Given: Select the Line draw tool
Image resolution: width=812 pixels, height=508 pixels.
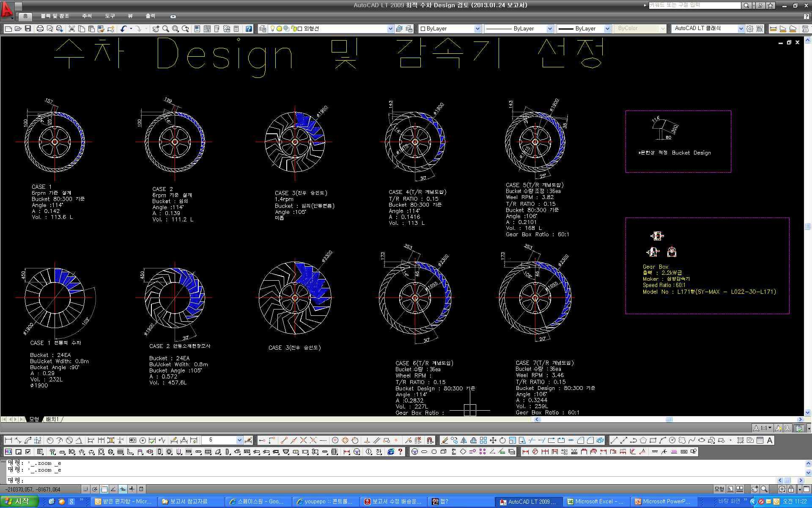Looking at the screenshot, I should 614,440.
